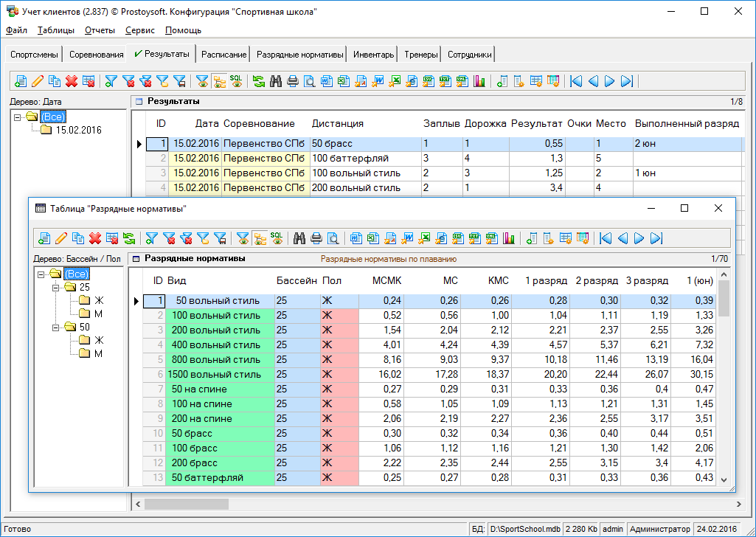Click red X delete icon in main toolbar

[72, 81]
